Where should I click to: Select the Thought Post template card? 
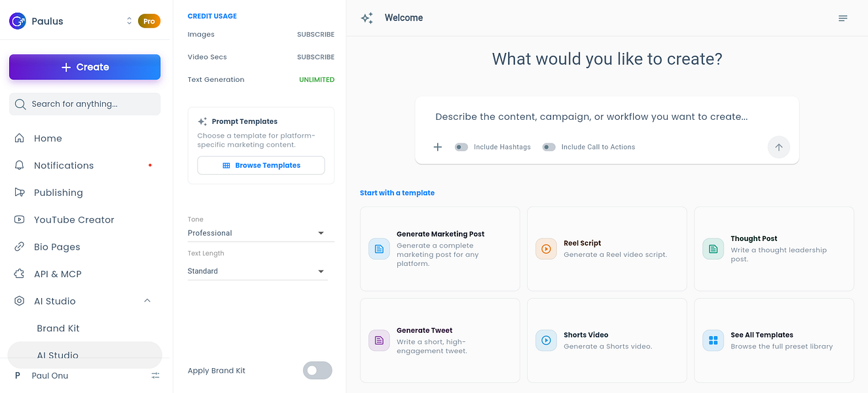[x=774, y=249]
